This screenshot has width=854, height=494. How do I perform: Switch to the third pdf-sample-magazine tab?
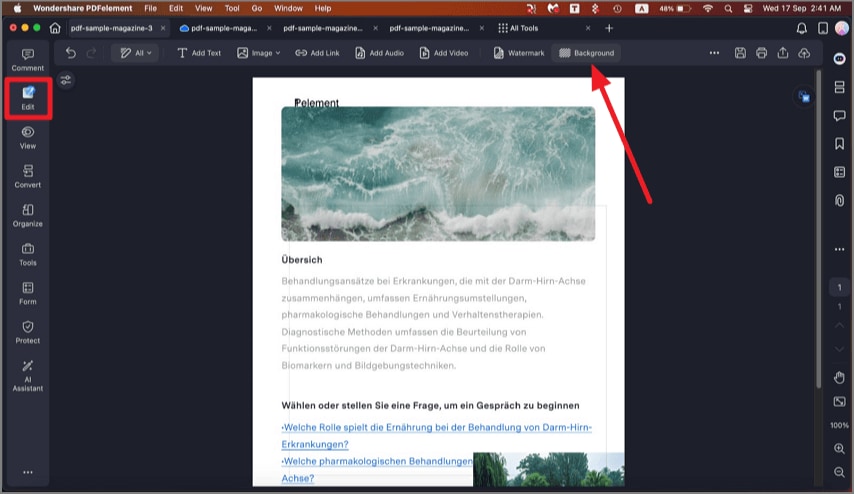[323, 28]
